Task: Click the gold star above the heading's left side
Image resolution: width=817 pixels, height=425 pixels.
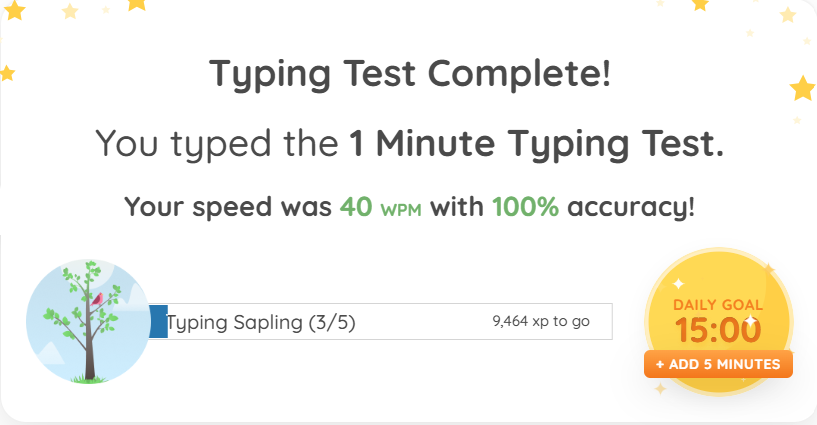Action: [x=137, y=4]
